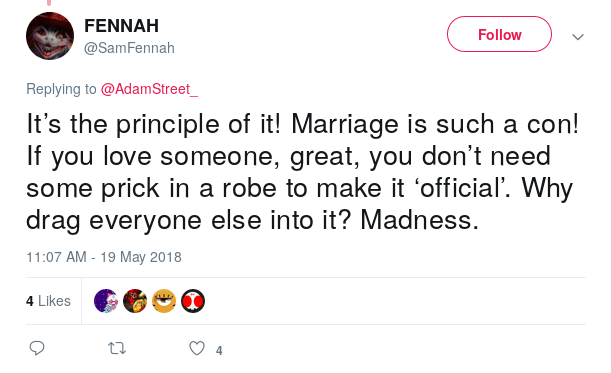
Task: Open FENNAH's profile picture avatar
Action: pyautogui.click(x=50, y=36)
